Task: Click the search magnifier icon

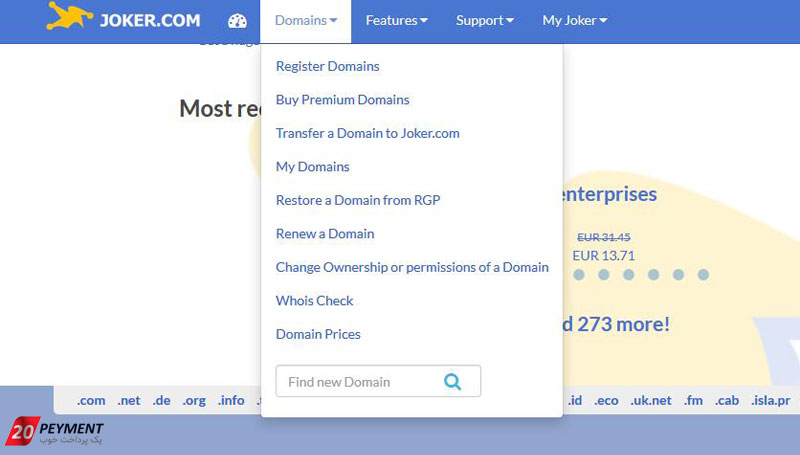Action: click(x=453, y=382)
